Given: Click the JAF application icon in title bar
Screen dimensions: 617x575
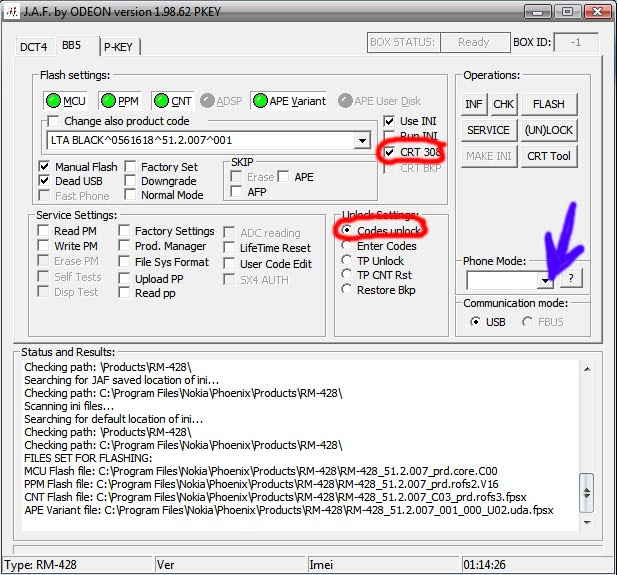Looking at the screenshot, I should [12, 12].
